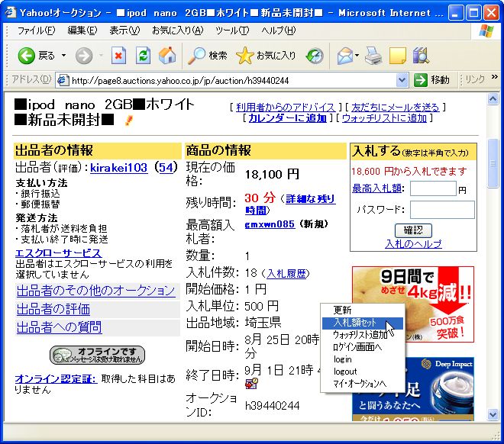Open 入札履歴 bid history link
This screenshot has height=444, width=504.
click(x=286, y=274)
